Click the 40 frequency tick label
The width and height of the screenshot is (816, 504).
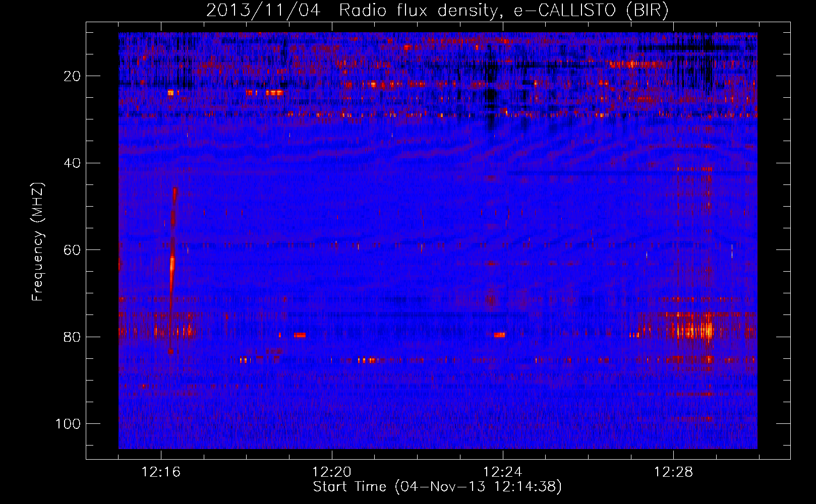point(72,163)
